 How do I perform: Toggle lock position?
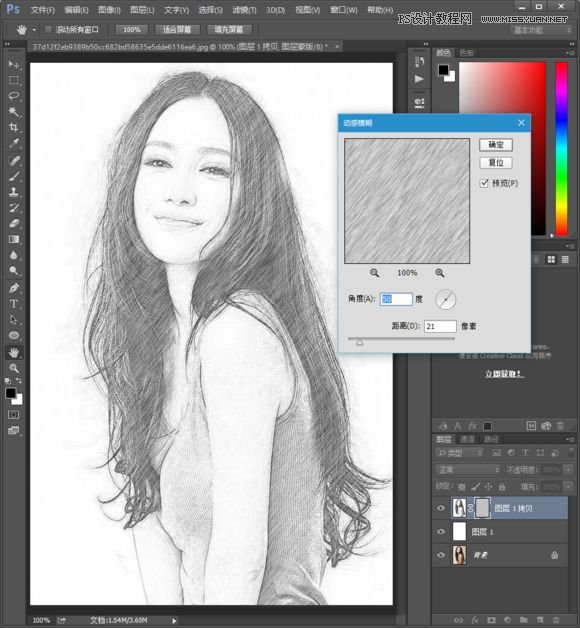488,487
